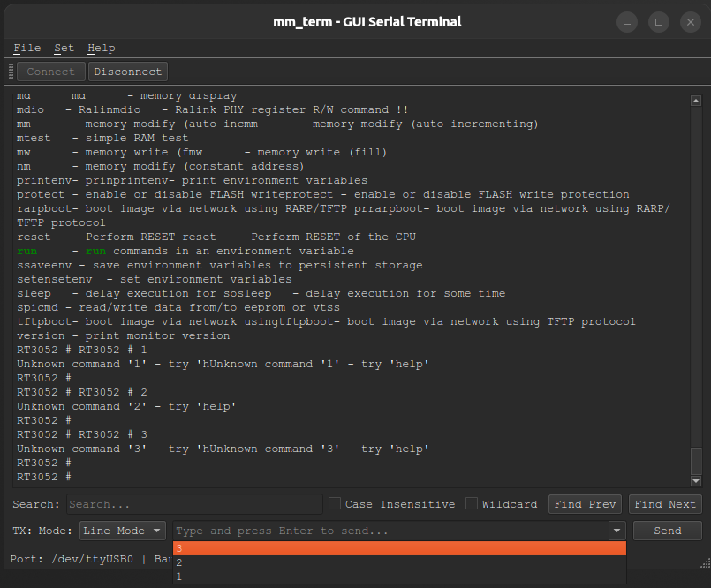Click the Disconnect button
Image resolution: width=711 pixels, height=588 pixels.
click(x=128, y=72)
